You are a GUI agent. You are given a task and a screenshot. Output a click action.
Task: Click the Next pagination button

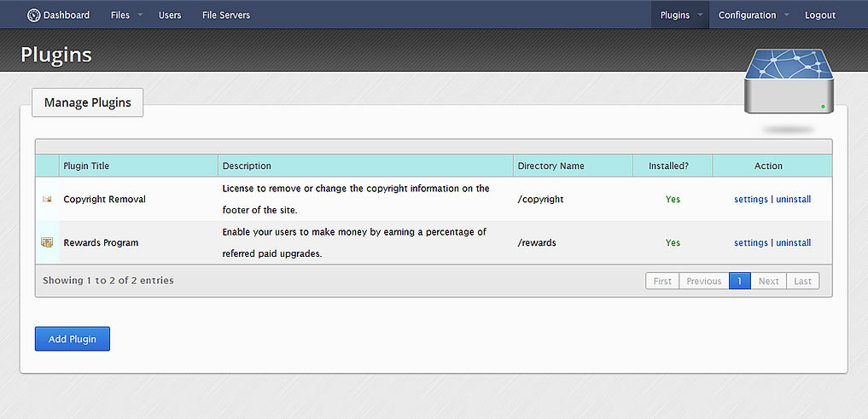pos(768,281)
